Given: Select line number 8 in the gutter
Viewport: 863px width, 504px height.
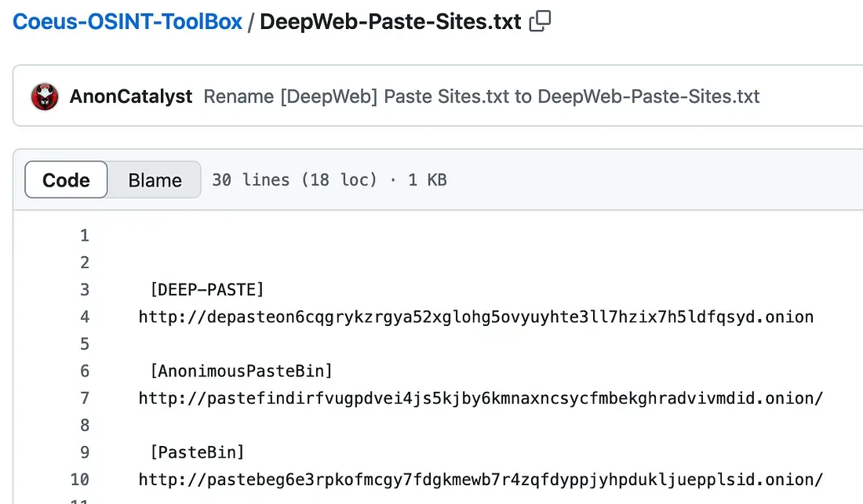Looking at the screenshot, I should [85, 426].
